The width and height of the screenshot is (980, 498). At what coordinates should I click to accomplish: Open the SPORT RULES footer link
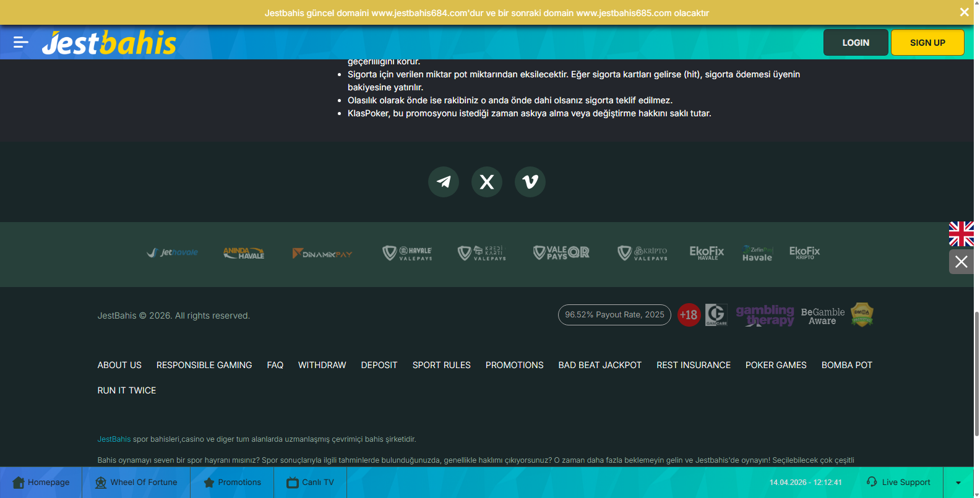click(442, 365)
